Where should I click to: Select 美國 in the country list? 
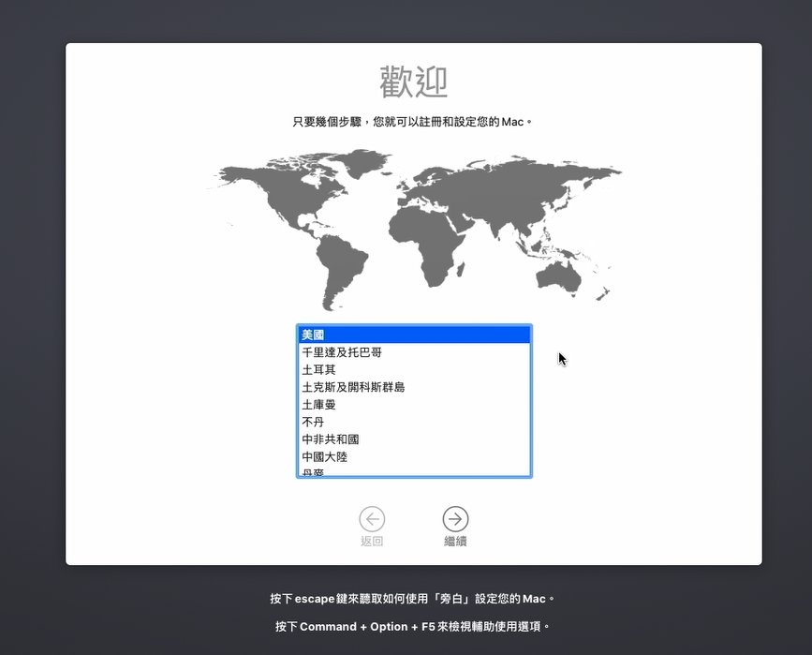(414, 335)
